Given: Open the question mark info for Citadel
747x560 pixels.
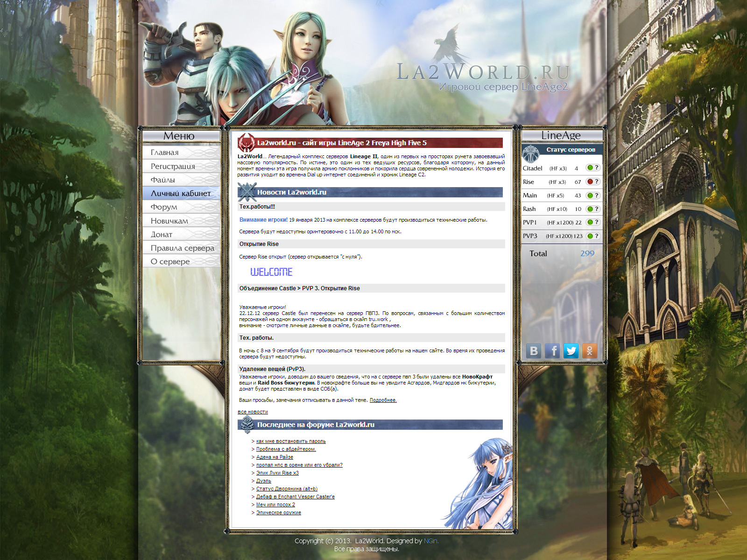Looking at the screenshot, I should click(x=597, y=168).
